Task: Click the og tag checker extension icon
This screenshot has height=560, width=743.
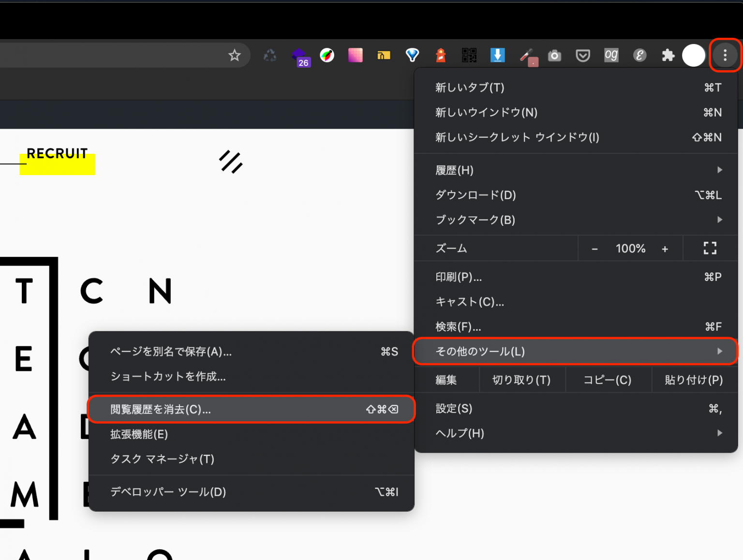Action: point(611,55)
